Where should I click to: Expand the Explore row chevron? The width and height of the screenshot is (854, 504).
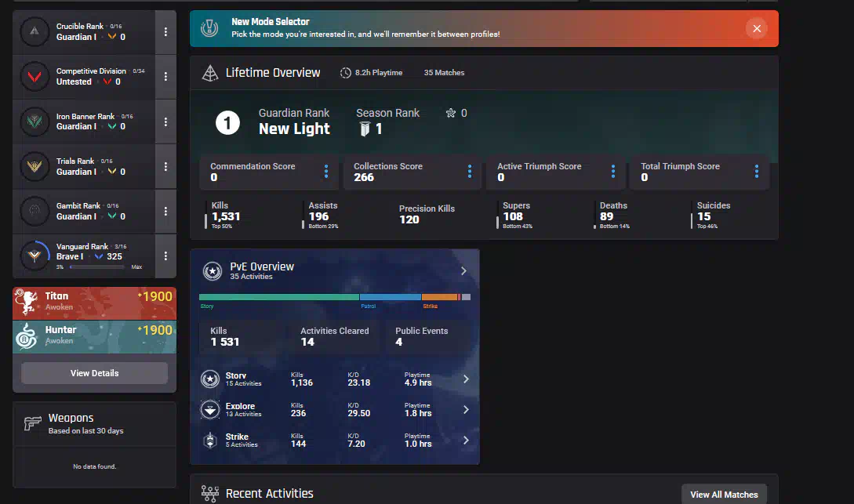click(x=466, y=409)
